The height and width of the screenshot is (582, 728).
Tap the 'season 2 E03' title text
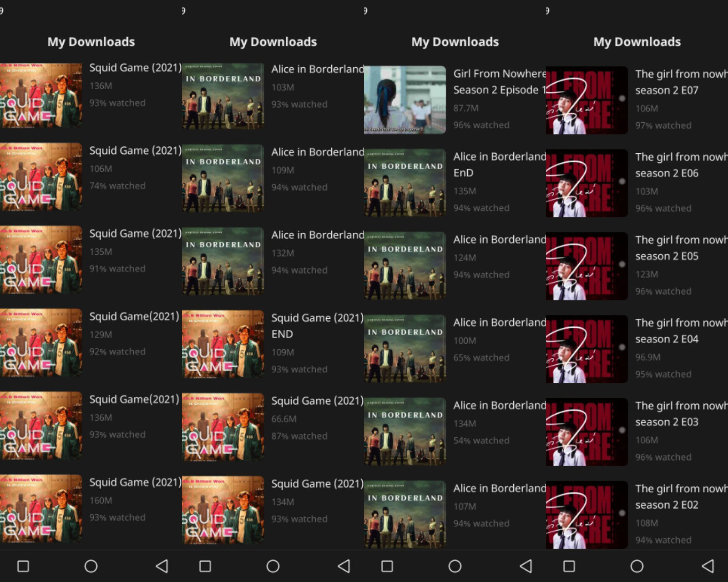[x=667, y=422]
